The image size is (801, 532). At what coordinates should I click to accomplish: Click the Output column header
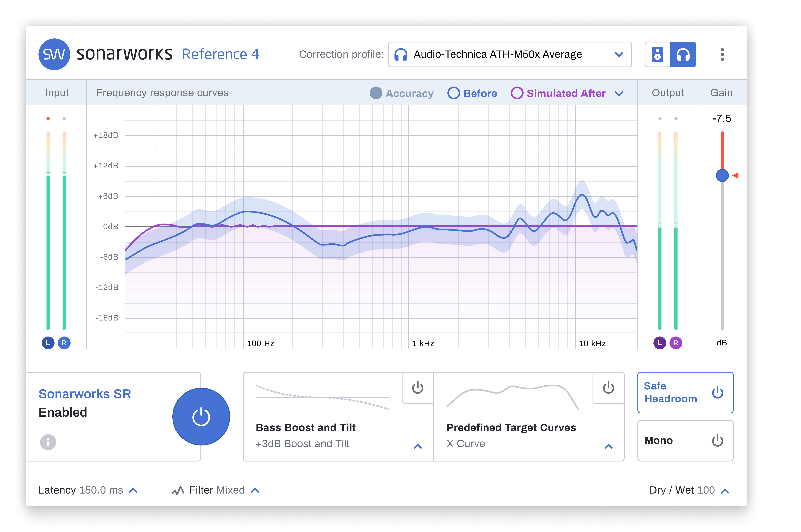click(x=668, y=93)
